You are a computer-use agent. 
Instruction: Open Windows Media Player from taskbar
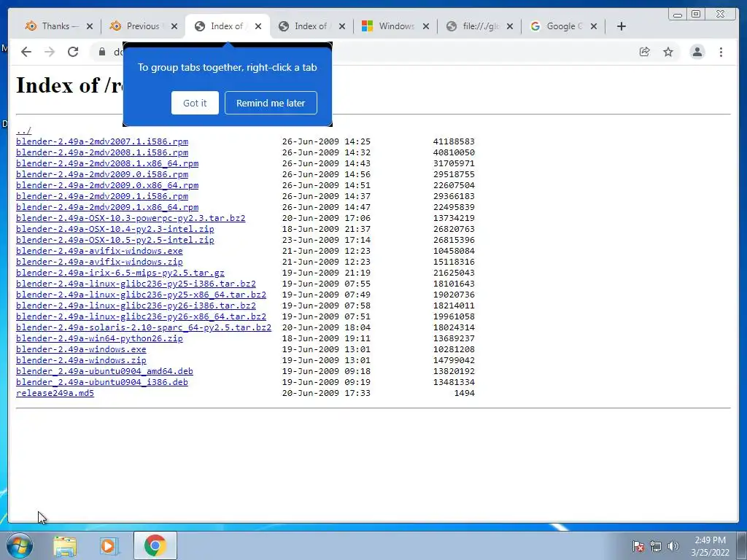point(109,545)
